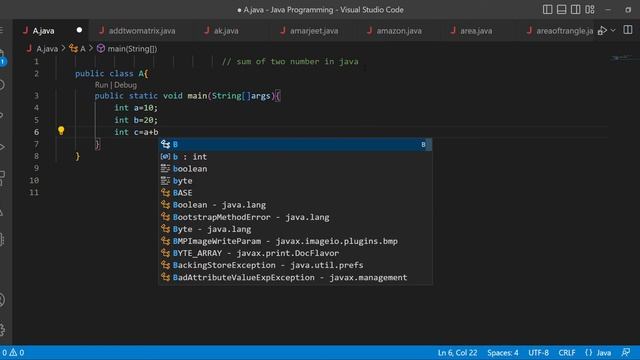Screen dimensions: 640x360
Task: Click Run code lens above main
Action: point(101,85)
